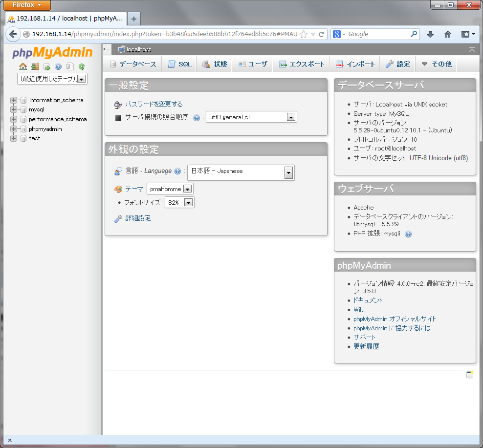Click the performance_schema database icon

point(23,119)
